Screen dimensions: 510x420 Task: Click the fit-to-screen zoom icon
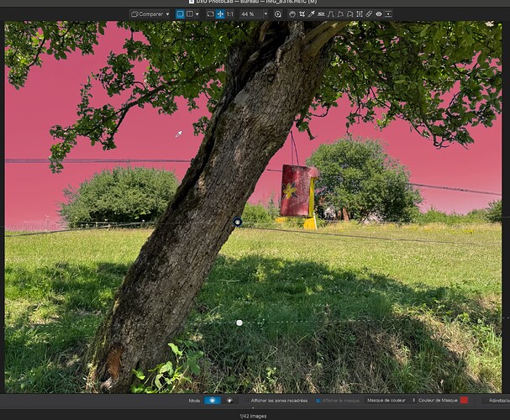(x=210, y=14)
